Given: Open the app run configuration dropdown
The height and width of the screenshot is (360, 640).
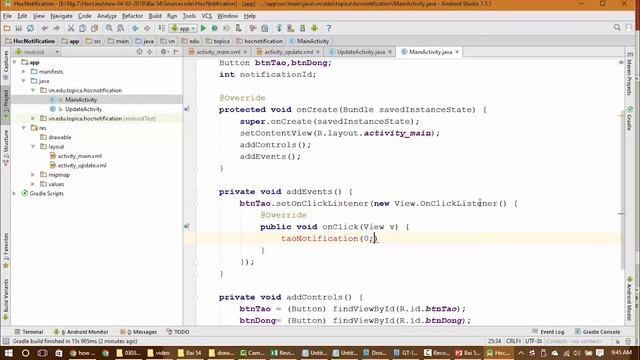Looking at the screenshot, I should click(184, 28).
